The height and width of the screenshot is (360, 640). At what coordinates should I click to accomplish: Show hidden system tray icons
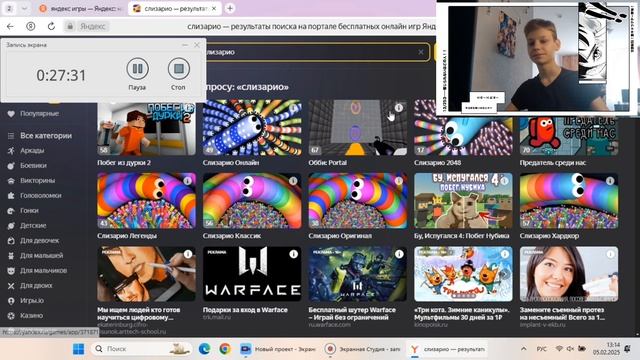[x=524, y=349]
